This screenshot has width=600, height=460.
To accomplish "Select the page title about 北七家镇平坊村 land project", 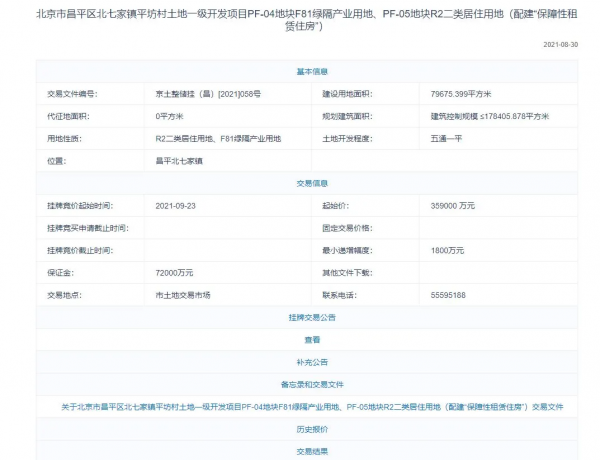I will pos(307,20).
